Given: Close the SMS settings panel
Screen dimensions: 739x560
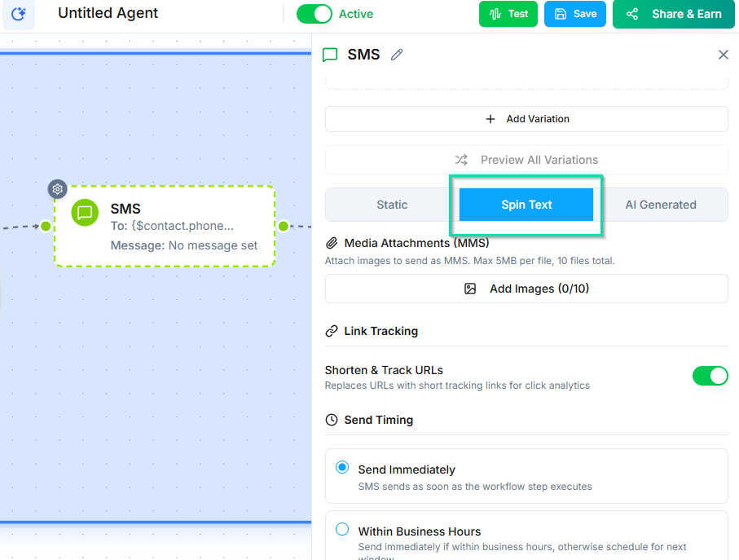Looking at the screenshot, I should 723,55.
